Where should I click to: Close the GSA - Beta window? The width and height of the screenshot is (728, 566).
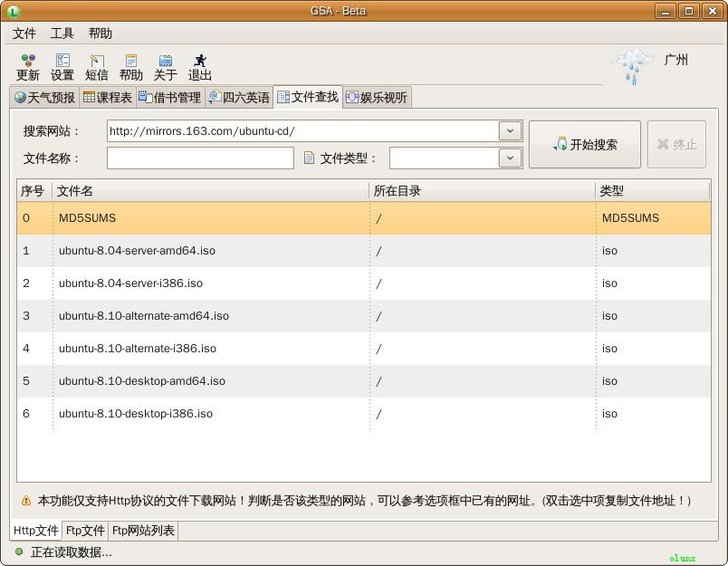[x=713, y=11]
